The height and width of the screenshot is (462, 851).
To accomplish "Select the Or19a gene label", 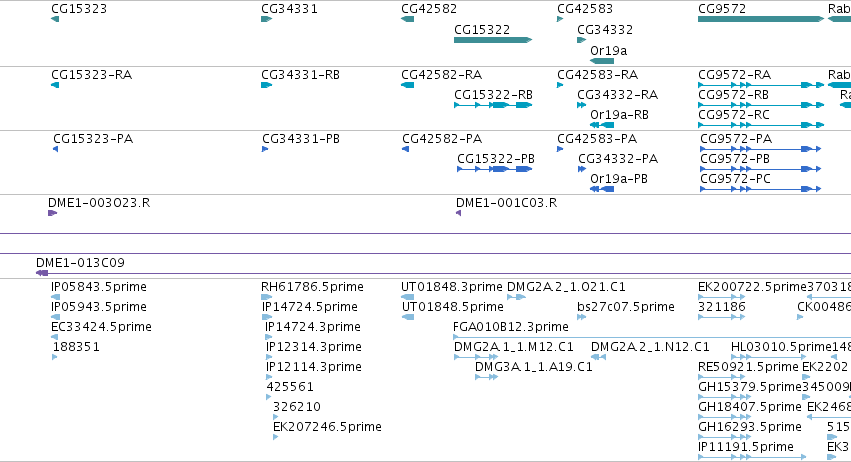I will pos(608,50).
